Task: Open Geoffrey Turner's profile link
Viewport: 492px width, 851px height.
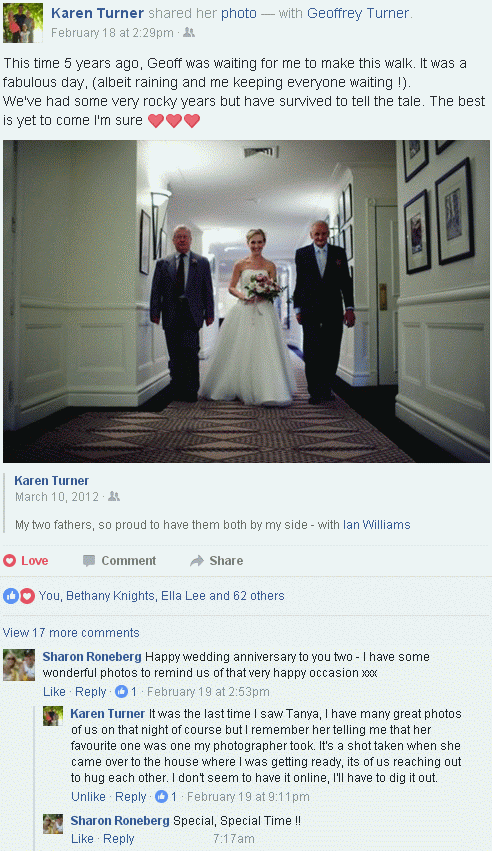Action: 358,14
